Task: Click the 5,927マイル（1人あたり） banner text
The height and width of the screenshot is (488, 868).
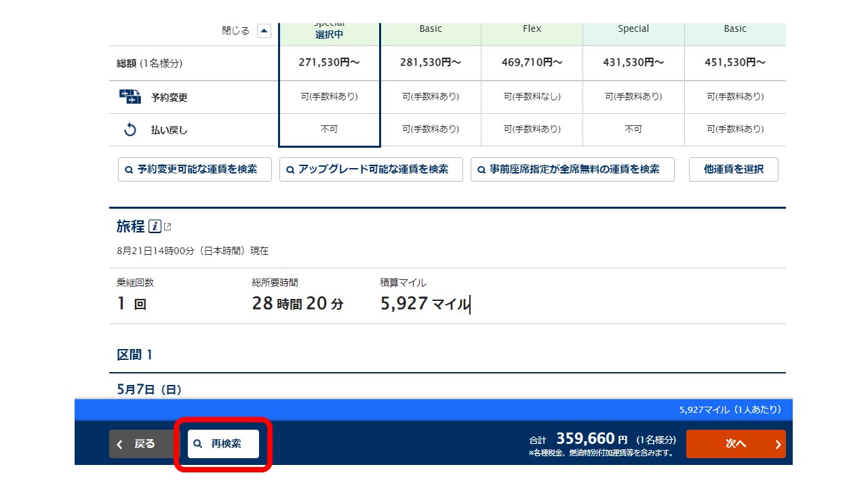Action: click(x=730, y=410)
